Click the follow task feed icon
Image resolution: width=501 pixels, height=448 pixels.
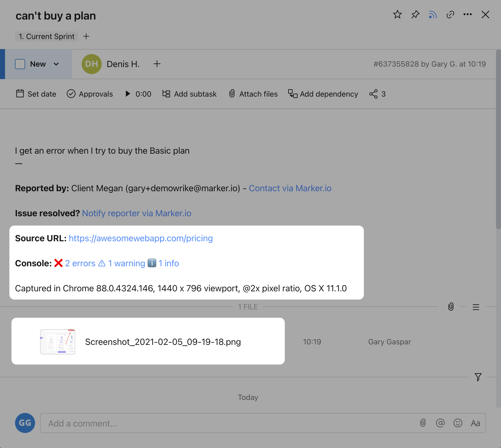tap(433, 15)
